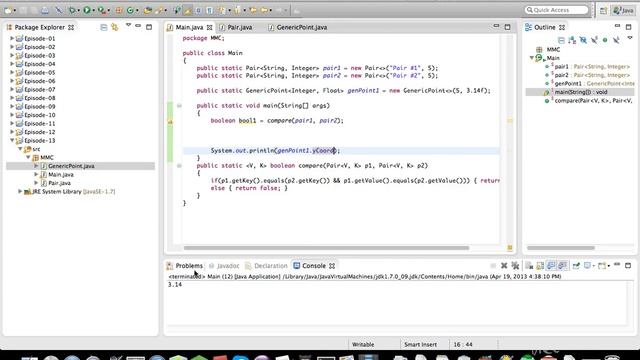Select the Main.java editor tab
Image resolution: width=640 pixels, height=360 pixels.
(189, 27)
